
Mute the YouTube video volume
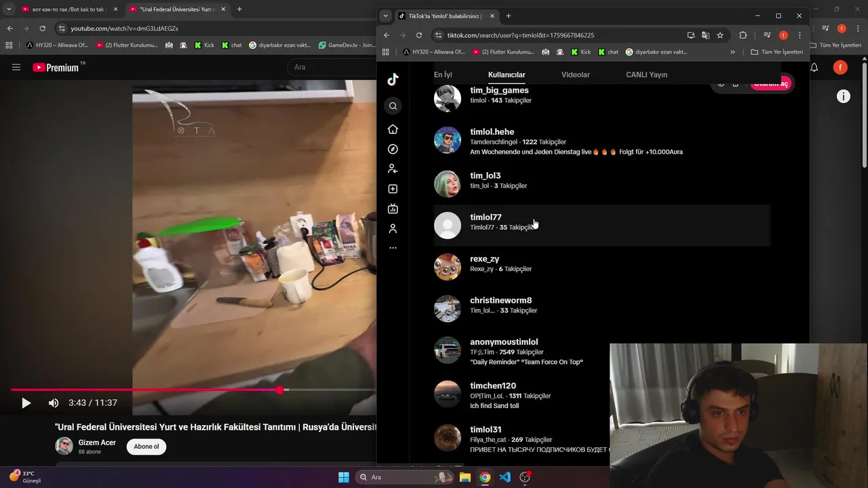point(54,403)
